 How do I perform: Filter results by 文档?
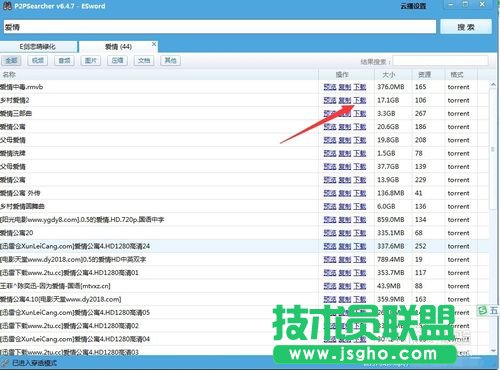pyautogui.click(x=144, y=60)
